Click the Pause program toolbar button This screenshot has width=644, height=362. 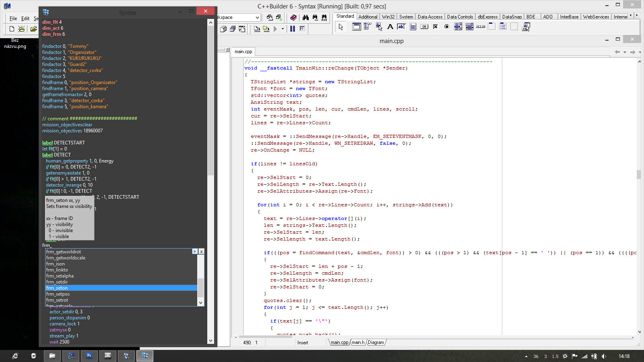click(x=293, y=29)
